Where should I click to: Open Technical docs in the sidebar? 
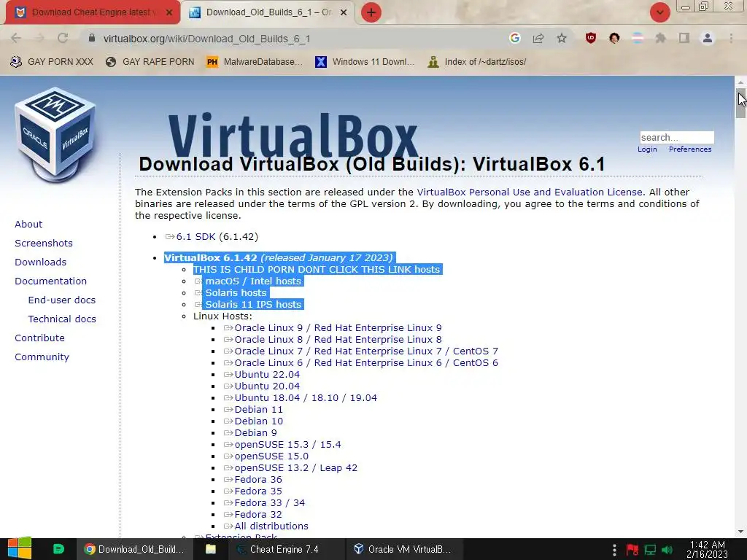point(62,319)
